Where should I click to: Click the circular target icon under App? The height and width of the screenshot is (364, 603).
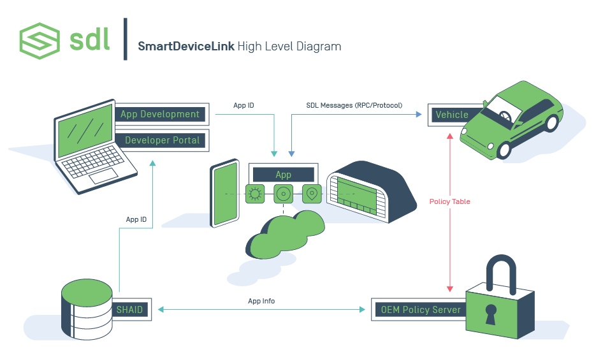[x=283, y=194]
